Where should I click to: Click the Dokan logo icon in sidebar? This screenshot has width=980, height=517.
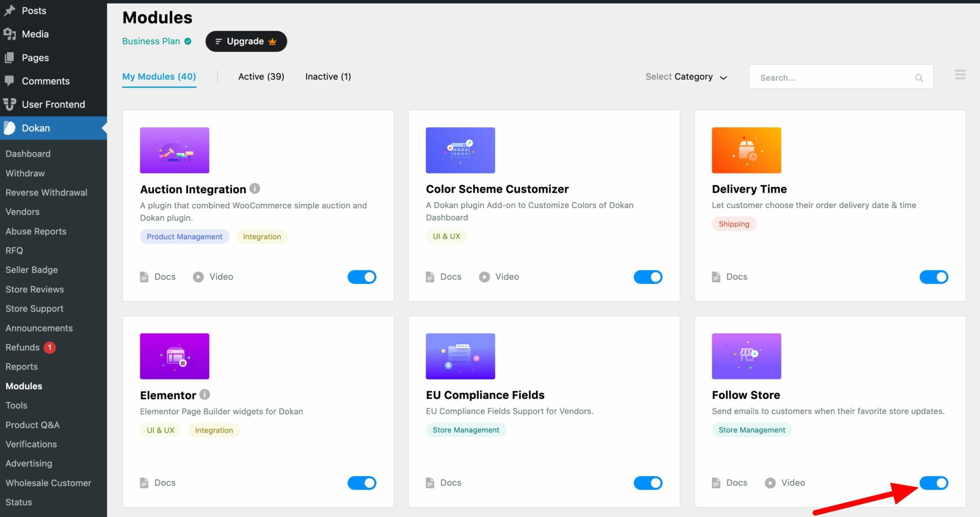pyautogui.click(x=10, y=128)
